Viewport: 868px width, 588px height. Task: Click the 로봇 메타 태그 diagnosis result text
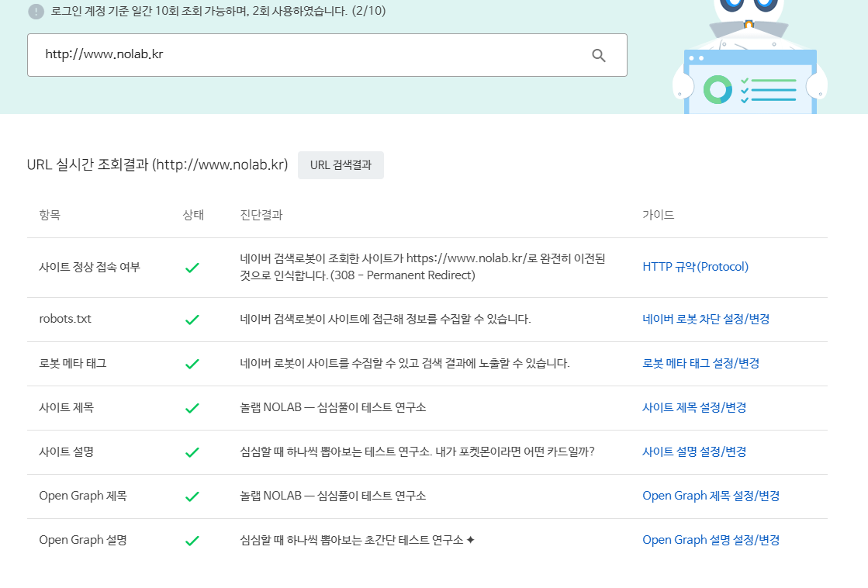pos(405,363)
